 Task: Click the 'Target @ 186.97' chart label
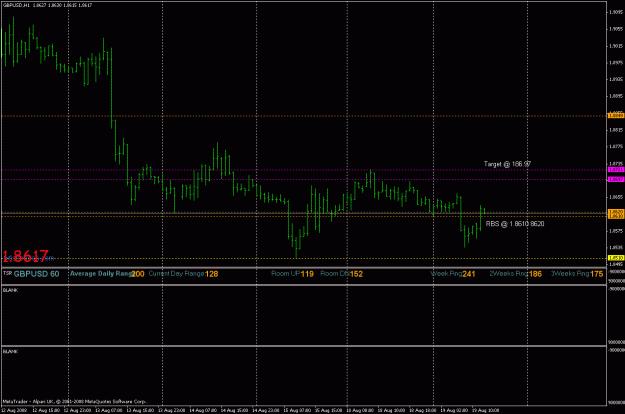(x=507, y=164)
